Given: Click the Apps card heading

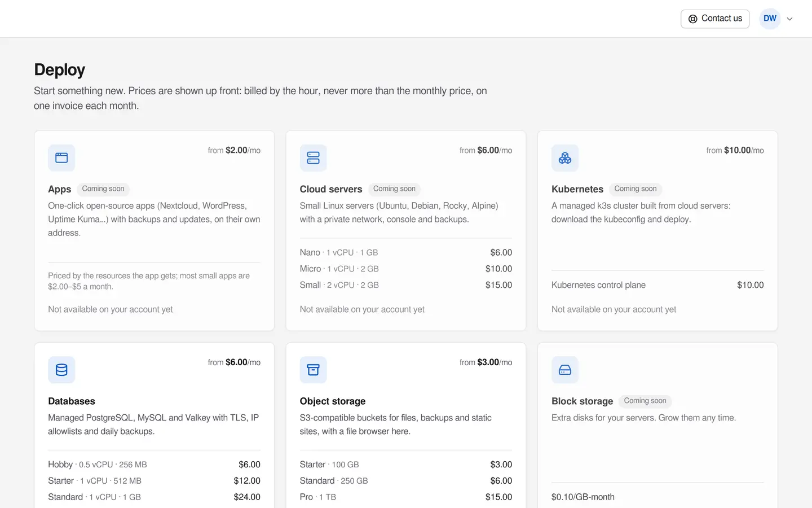Looking at the screenshot, I should [60, 189].
